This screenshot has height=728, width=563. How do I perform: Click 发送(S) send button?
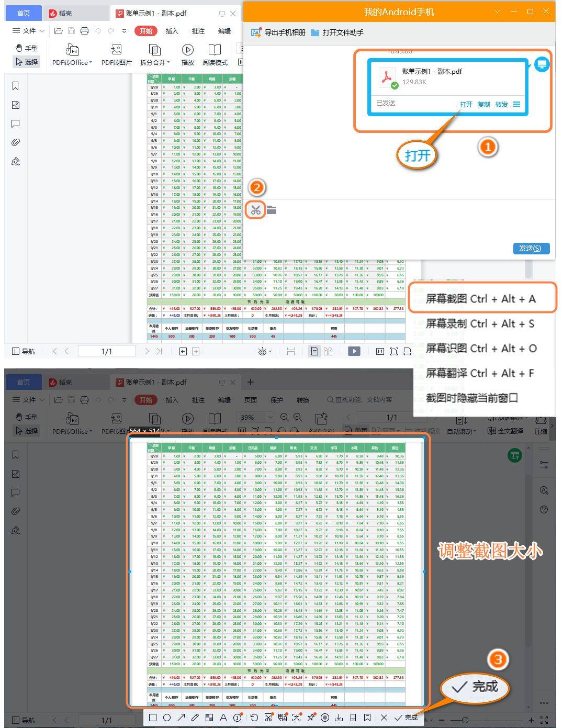[x=531, y=248]
